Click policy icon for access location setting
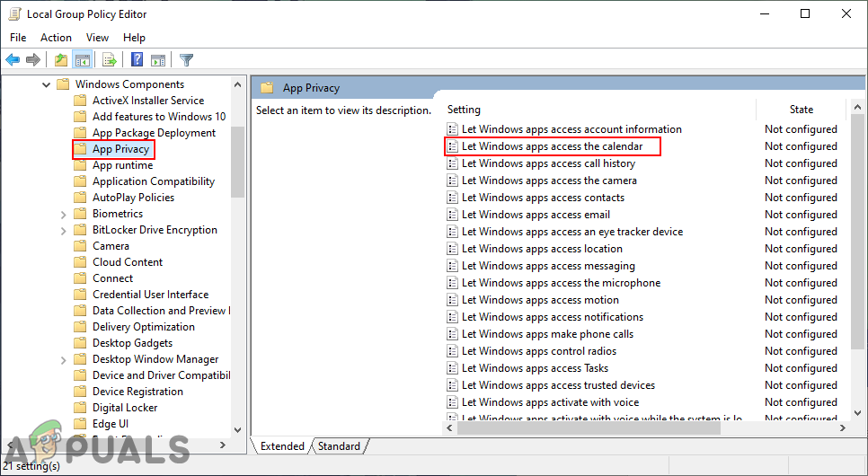Viewport: 868px width, 476px height. point(453,249)
